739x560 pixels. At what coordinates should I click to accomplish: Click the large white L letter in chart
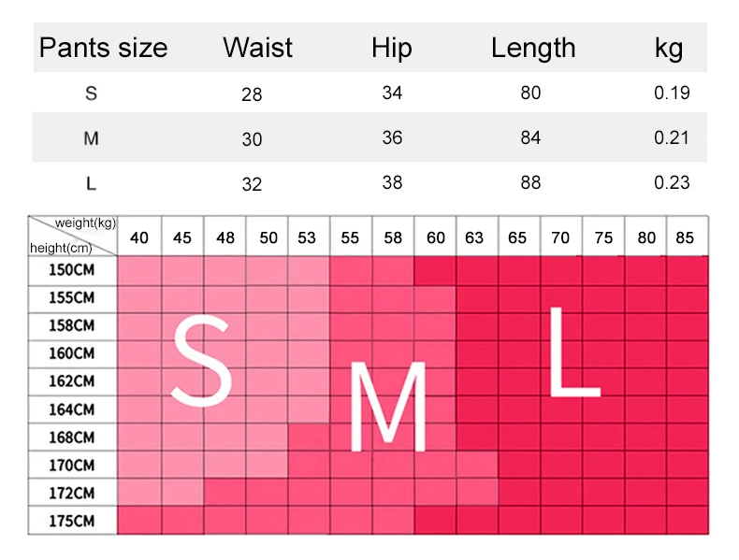(571, 351)
